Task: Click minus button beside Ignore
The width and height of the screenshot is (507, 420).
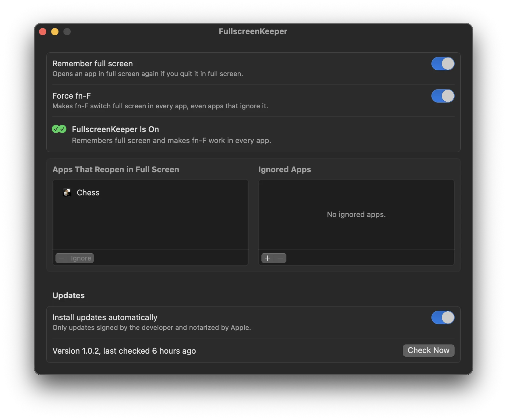Action: pyautogui.click(x=62, y=258)
